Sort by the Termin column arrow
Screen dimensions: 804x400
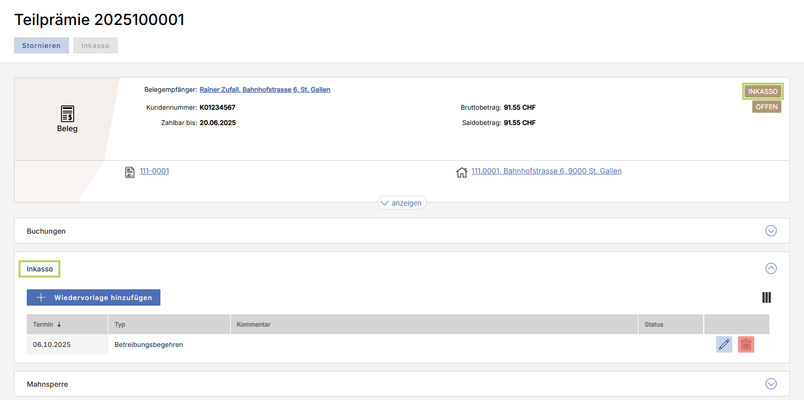[x=59, y=325]
